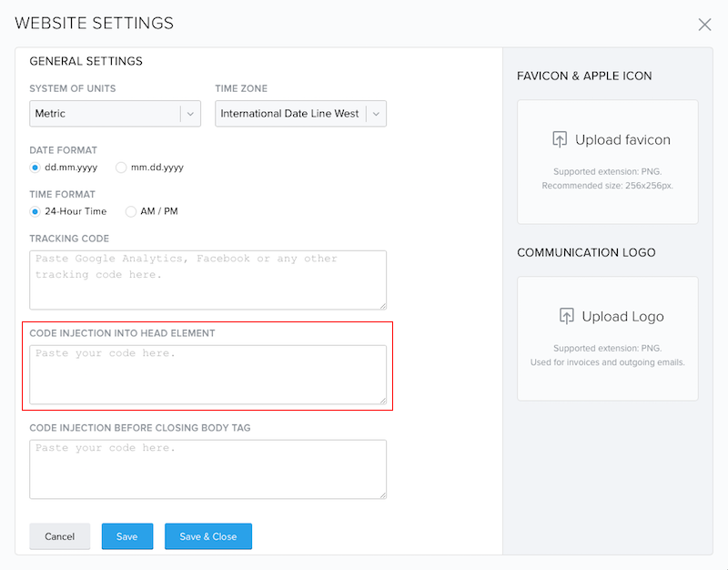Close the Website Settings dialog with X
This screenshot has height=570, width=728.
(704, 25)
